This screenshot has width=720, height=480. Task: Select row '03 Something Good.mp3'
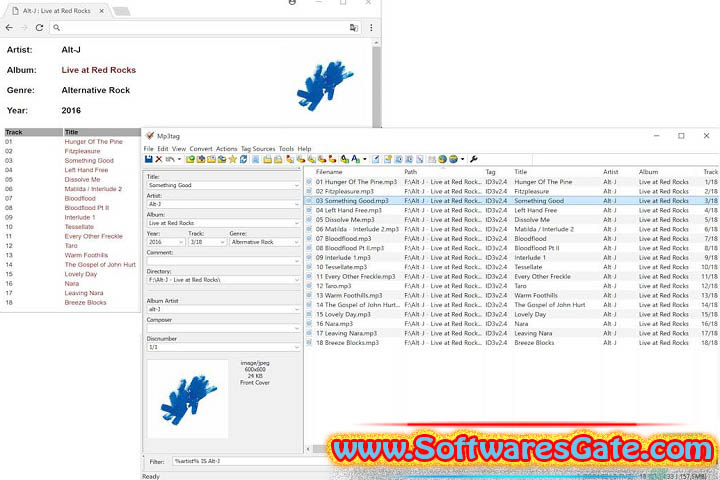coord(511,201)
